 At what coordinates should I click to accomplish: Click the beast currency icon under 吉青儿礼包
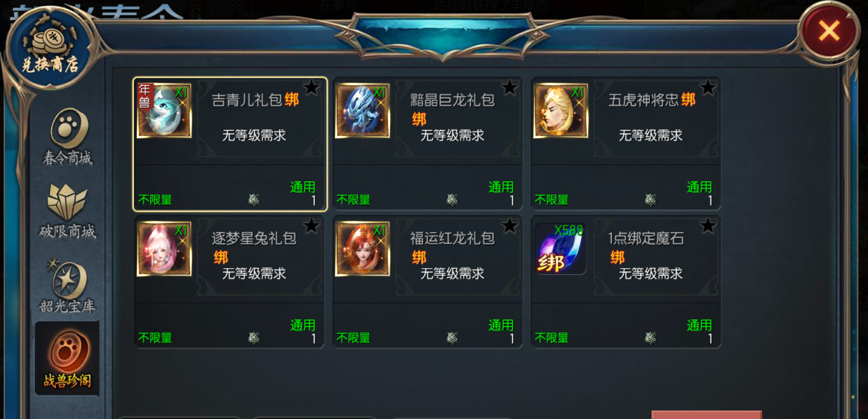[254, 200]
